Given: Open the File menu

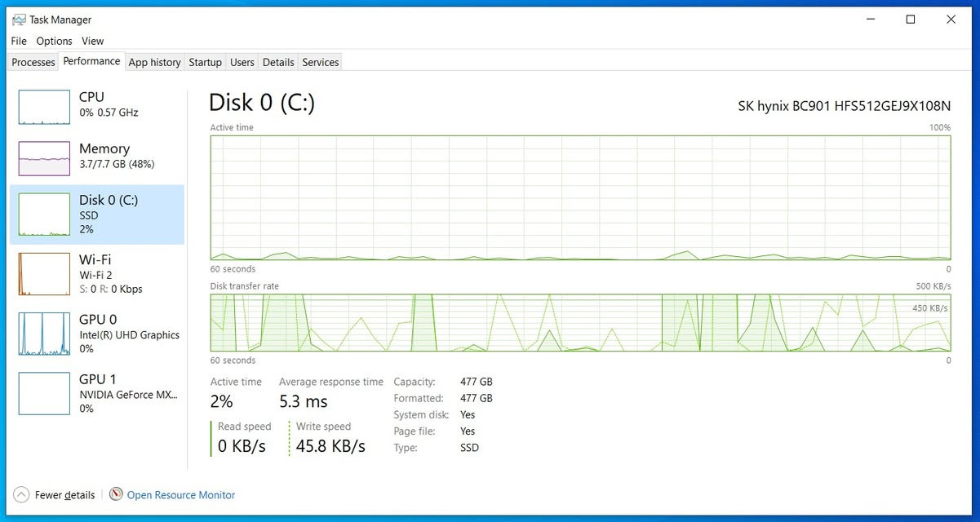Looking at the screenshot, I should 19,41.
